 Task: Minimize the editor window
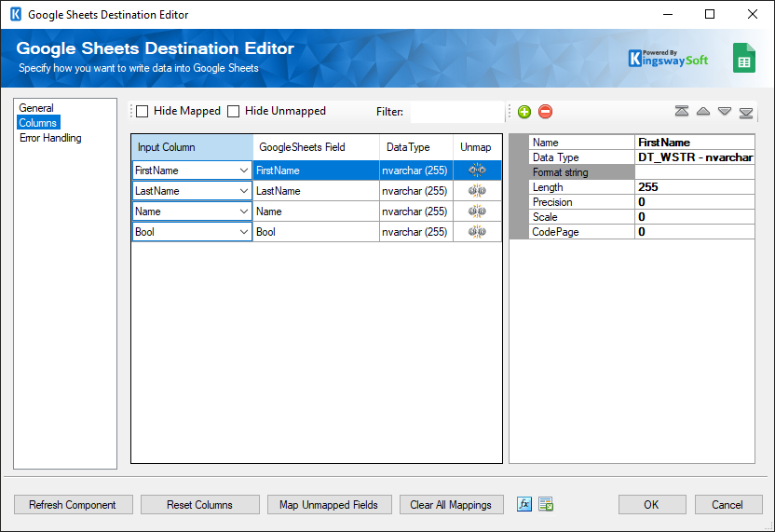(x=668, y=14)
